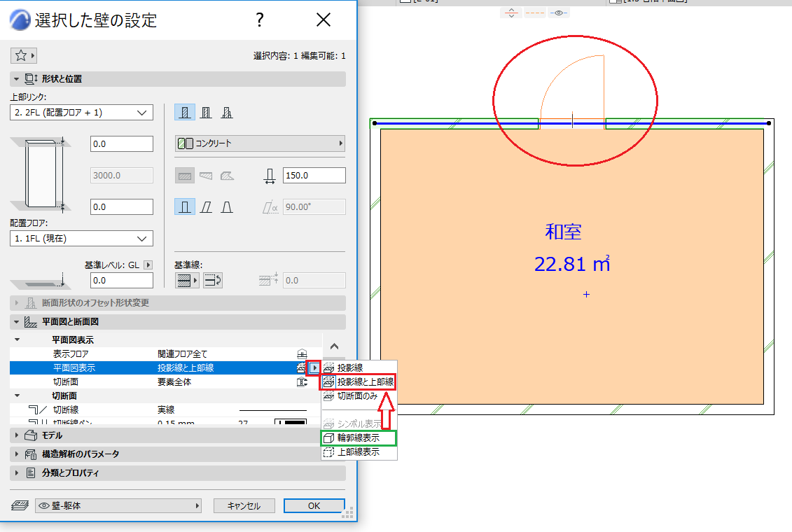792x532 pixels.
Task: Click the layer stack icon
Action: tap(20, 505)
